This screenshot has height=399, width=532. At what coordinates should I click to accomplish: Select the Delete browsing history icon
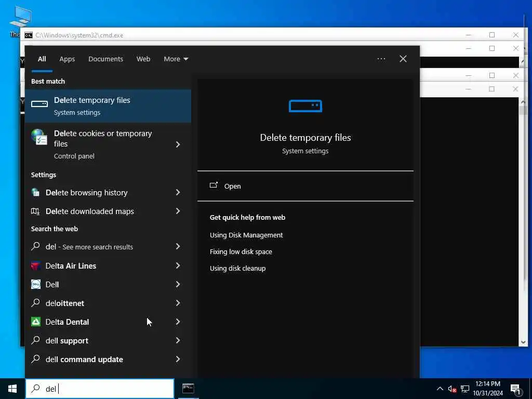pyautogui.click(x=35, y=192)
